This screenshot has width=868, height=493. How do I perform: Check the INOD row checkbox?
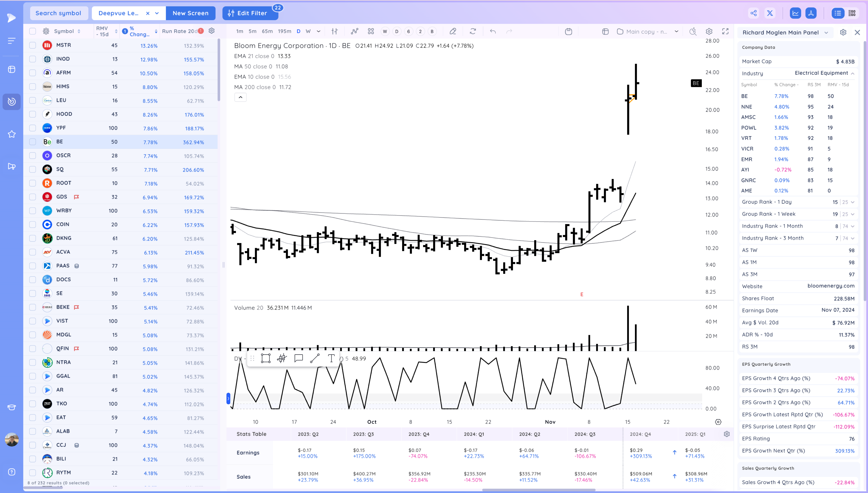click(33, 59)
